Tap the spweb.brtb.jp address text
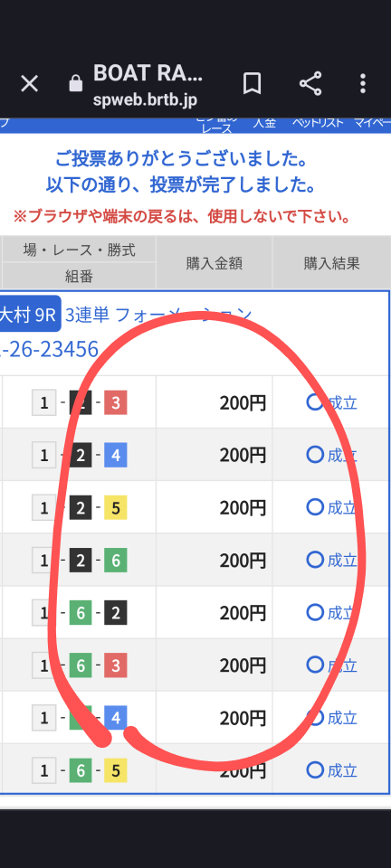This screenshot has width=391, height=868. 145,100
